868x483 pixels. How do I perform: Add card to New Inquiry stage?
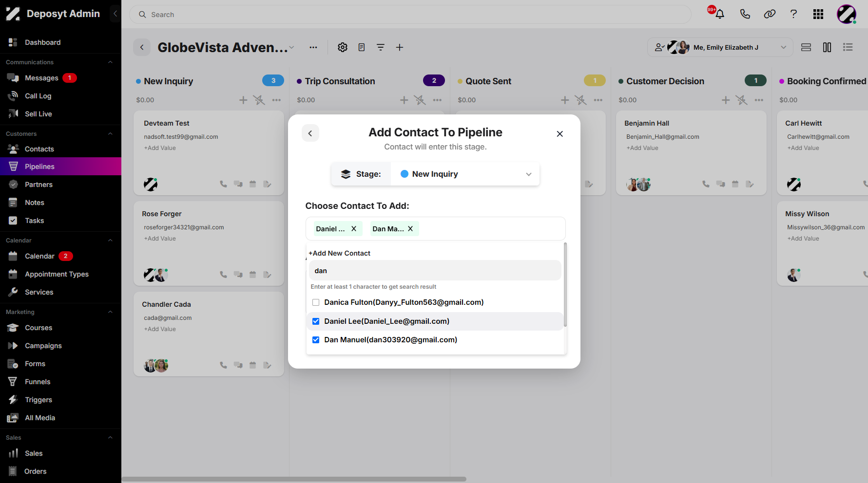tap(243, 100)
